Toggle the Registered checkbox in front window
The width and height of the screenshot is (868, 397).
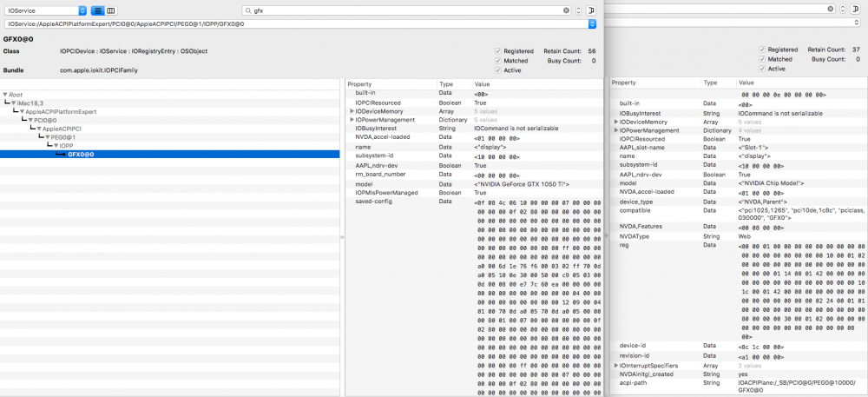[x=498, y=51]
